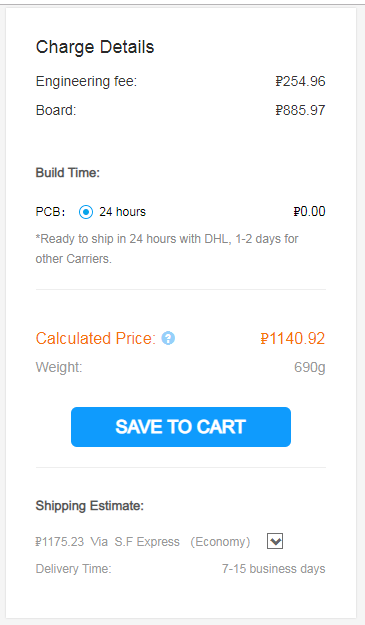Click the Shipping Estimate heading
This screenshot has width=365, height=625.
(90, 506)
